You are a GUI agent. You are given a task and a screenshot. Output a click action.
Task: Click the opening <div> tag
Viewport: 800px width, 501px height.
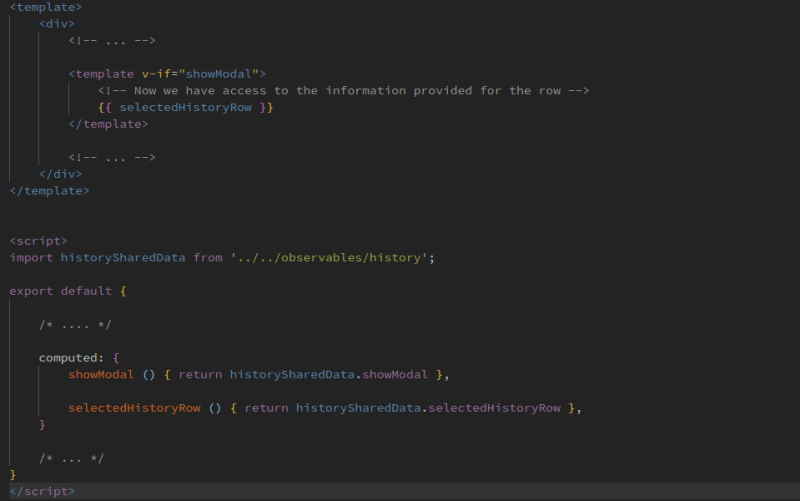point(57,23)
